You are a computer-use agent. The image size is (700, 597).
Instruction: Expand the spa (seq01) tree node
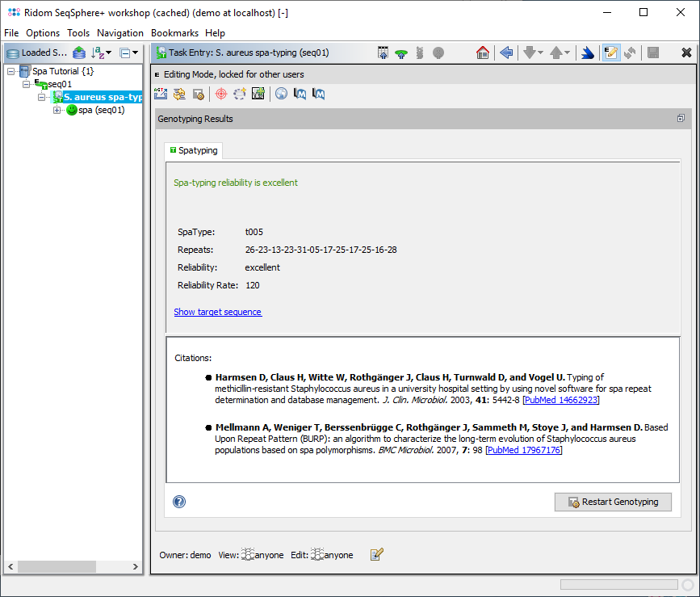coord(57,110)
